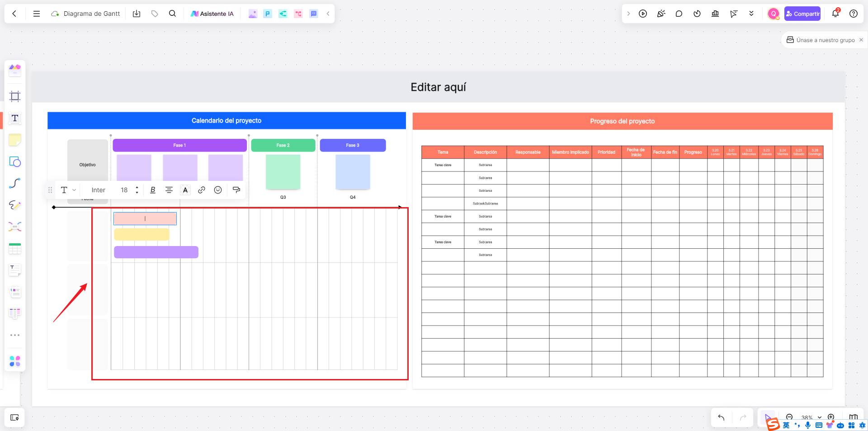Image resolution: width=868 pixels, height=431 pixels.
Task: Go back using the top-left arrow
Action: [x=14, y=14]
